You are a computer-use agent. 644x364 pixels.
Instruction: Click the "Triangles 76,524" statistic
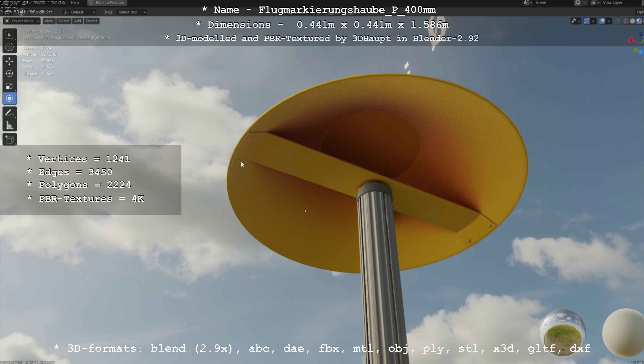(x=38, y=73)
